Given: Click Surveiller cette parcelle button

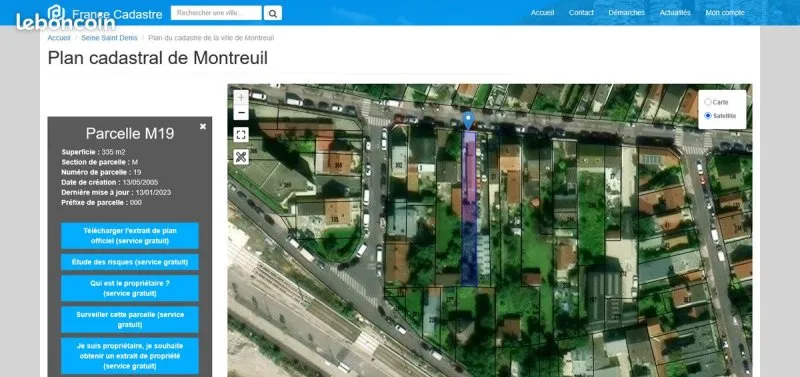Looking at the screenshot, I should (x=130, y=319).
